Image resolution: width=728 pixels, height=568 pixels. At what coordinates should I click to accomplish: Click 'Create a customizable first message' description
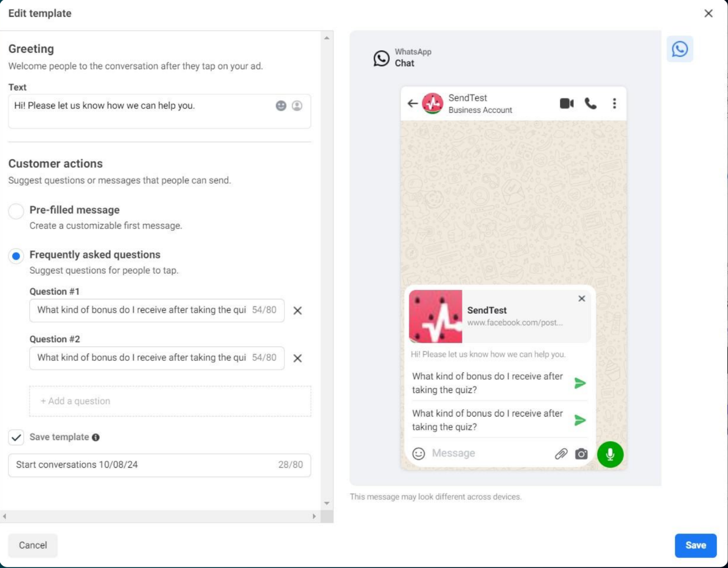click(106, 226)
